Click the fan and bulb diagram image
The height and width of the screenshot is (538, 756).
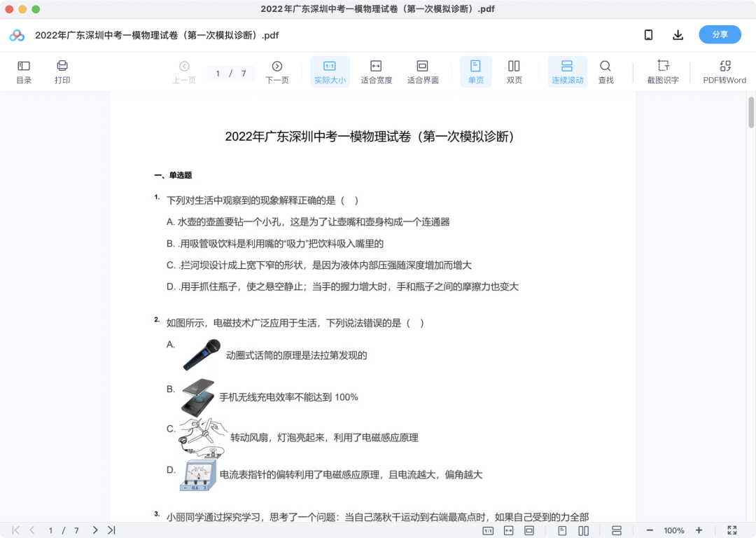[202, 438]
